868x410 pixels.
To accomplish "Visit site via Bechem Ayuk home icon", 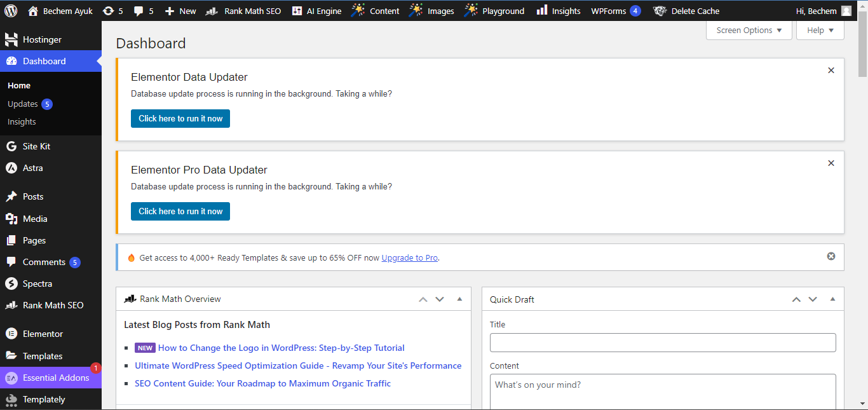I will 60,11.
